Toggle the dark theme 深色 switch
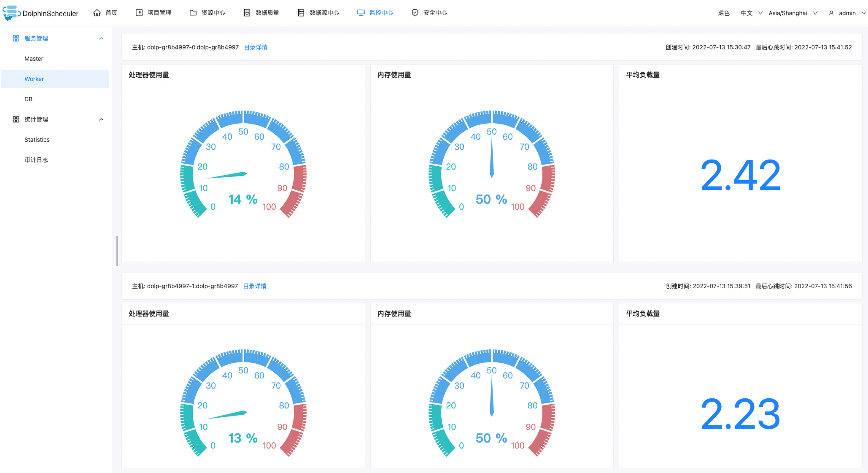The height and width of the screenshot is (473, 868). (x=723, y=13)
